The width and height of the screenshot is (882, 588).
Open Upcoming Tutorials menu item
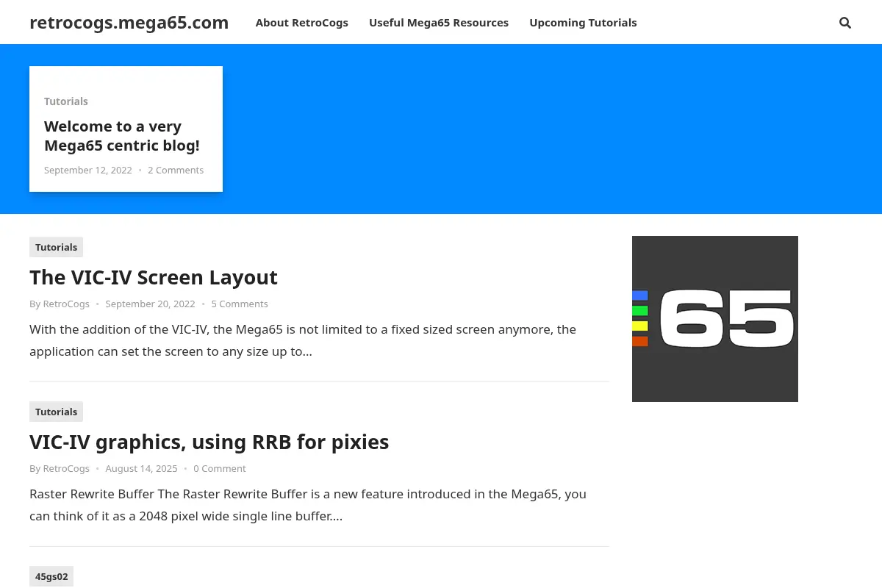coord(583,23)
